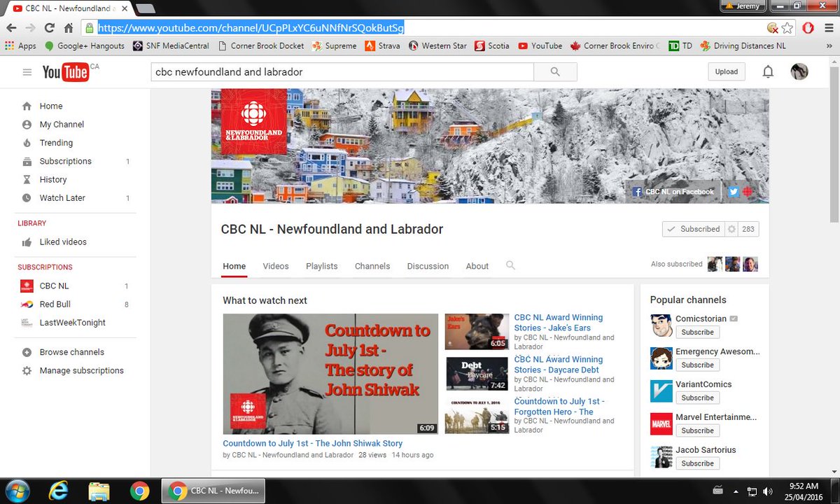Viewport: 840px width, 504px height.
Task: Click the YouTube logo
Action: (x=65, y=71)
